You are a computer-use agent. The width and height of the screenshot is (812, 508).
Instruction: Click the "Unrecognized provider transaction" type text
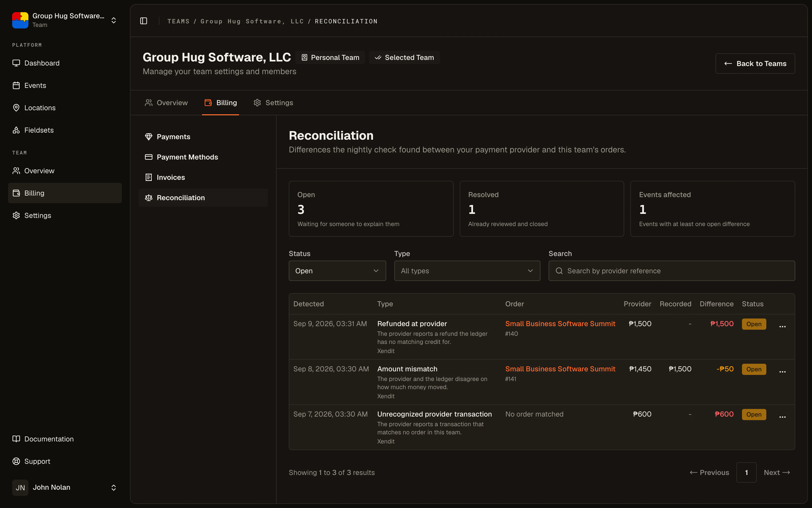[x=434, y=414]
